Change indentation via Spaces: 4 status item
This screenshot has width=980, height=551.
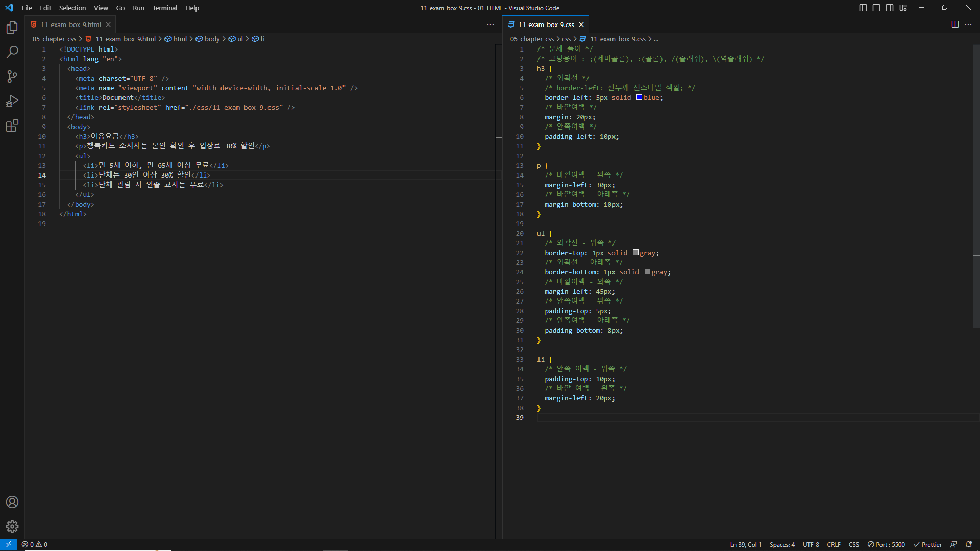click(x=782, y=544)
